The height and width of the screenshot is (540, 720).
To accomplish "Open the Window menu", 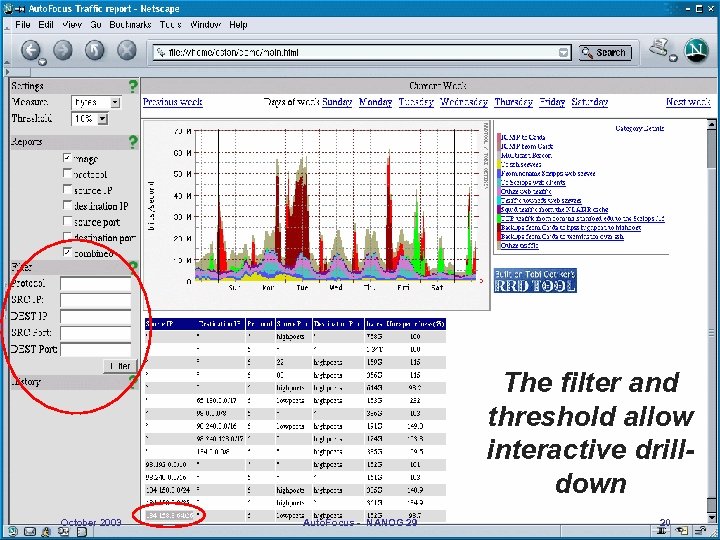I will click(x=205, y=25).
